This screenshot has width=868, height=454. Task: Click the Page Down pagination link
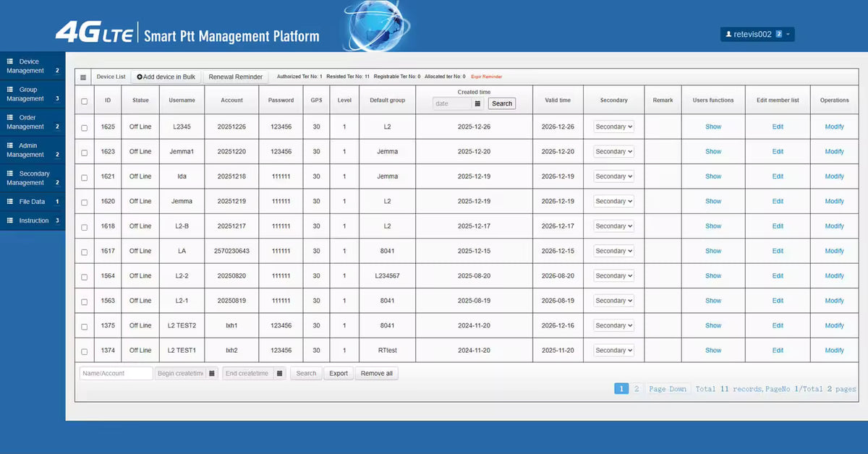pos(668,389)
